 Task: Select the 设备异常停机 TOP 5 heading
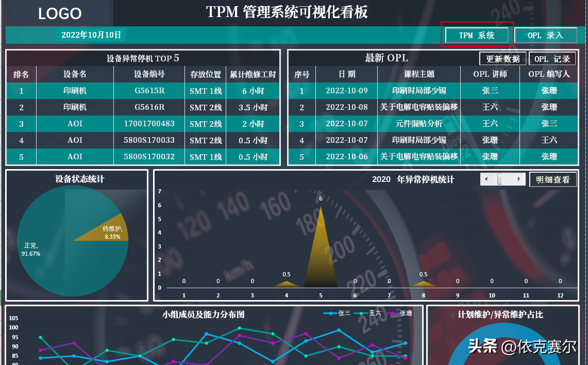pyautogui.click(x=143, y=58)
